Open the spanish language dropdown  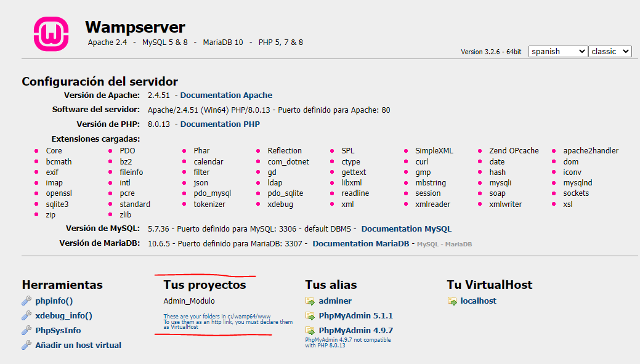[558, 51]
